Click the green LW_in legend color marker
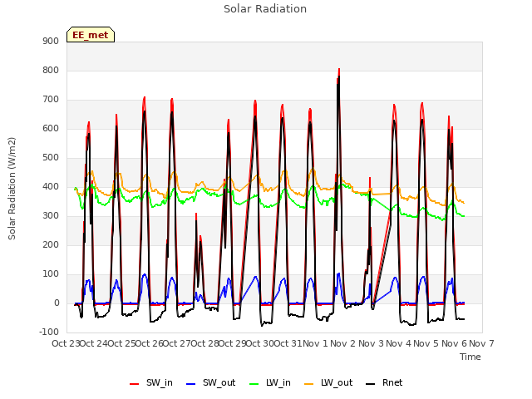This screenshot has height=399, width=532. (x=254, y=384)
